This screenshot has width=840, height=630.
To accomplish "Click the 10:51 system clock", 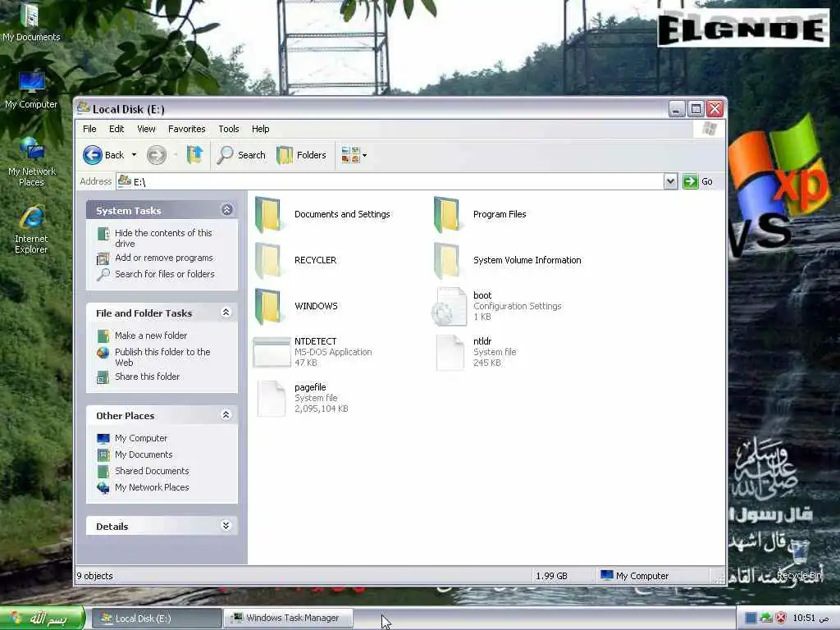I will point(810,619).
